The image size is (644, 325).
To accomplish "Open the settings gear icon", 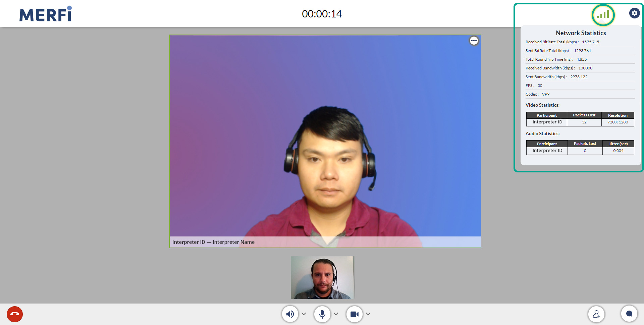I will point(634,13).
